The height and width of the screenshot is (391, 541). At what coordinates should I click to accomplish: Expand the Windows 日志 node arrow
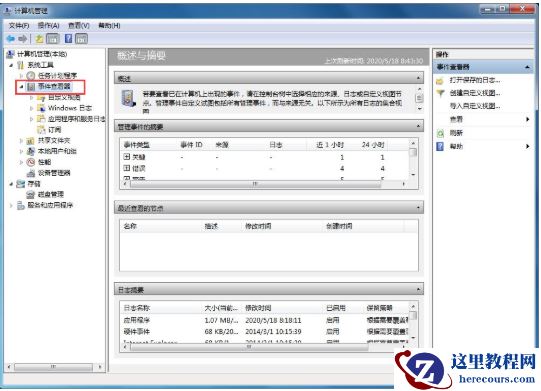coord(32,108)
